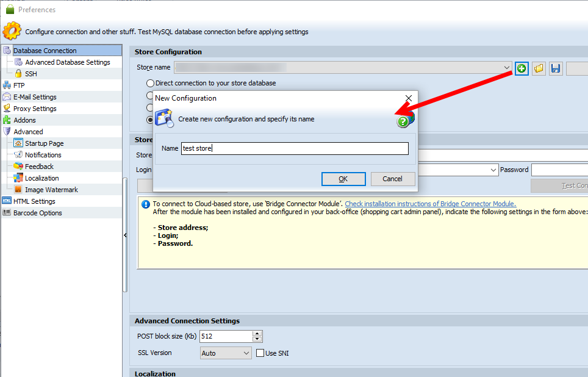Screen dimensions: 588x377
Task: Select Direct connection to store database radio
Action: (x=151, y=83)
